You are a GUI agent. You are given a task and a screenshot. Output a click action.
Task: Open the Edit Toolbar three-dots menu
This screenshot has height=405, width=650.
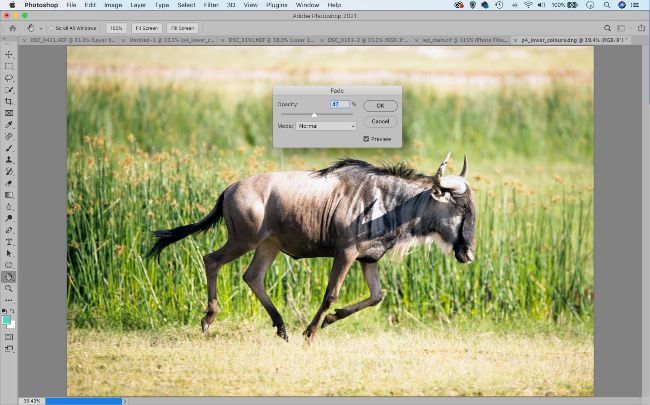pyautogui.click(x=9, y=300)
